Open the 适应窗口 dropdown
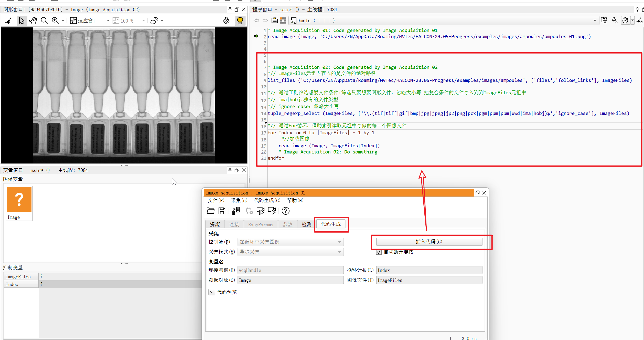The image size is (644, 340). [x=108, y=20]
